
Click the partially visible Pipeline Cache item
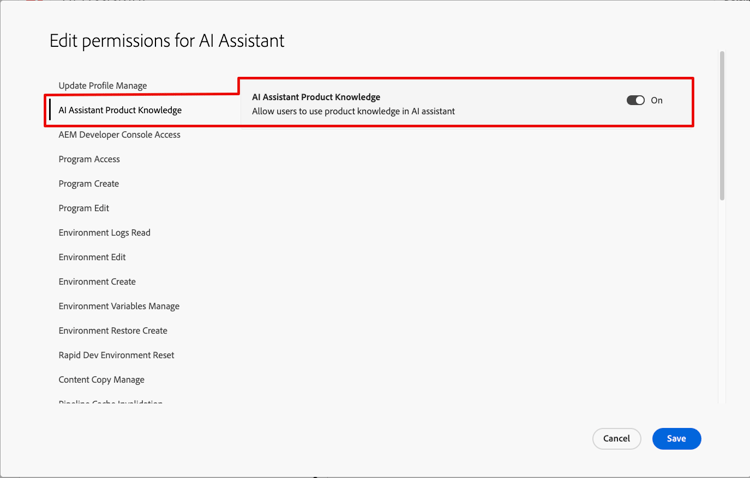tap(110, 402)
